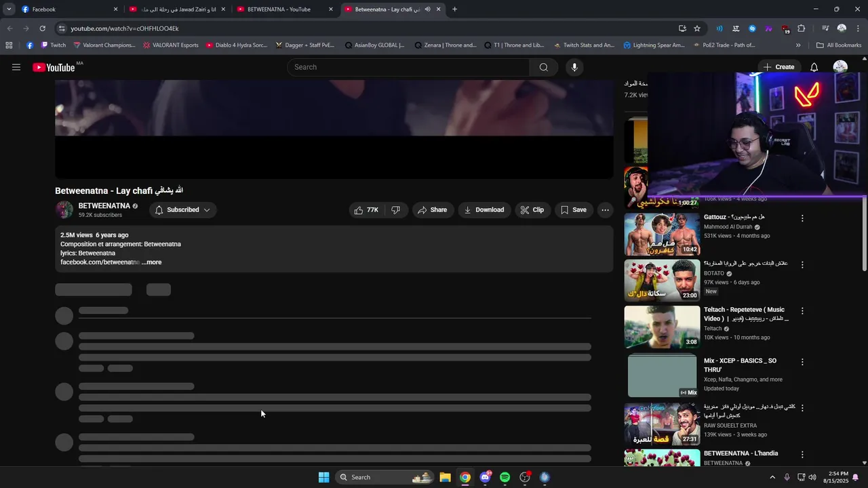Image resolution: width=868 pixels, height=488 pixels.
Task: Open Teltach Repeteteve video thumbnail
Action: coord(662,327)
